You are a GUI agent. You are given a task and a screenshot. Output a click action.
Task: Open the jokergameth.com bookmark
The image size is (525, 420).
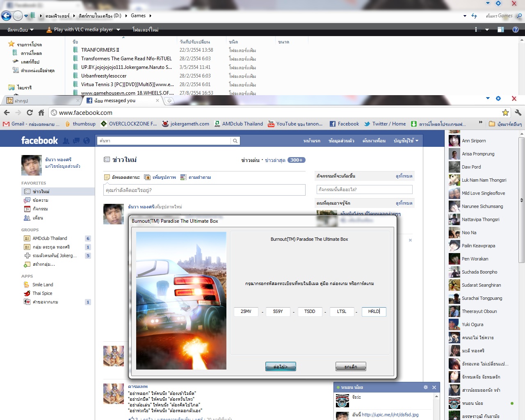click(185, 124)
